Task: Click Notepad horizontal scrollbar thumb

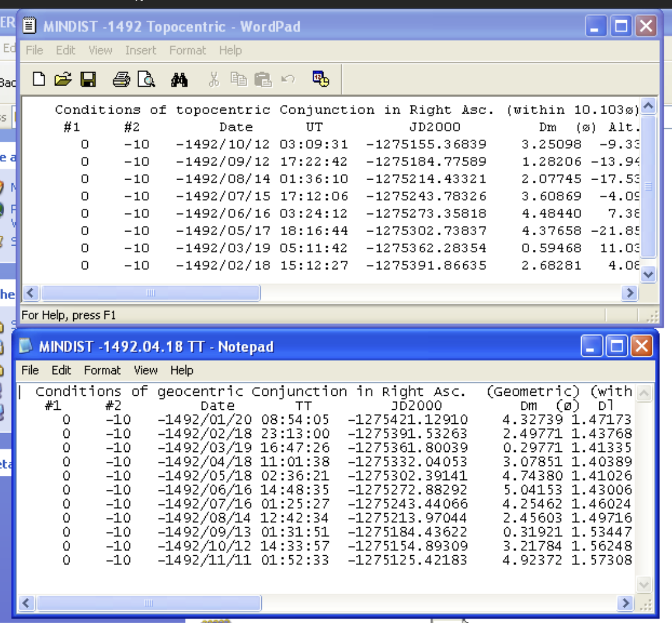Action: click(148, 603)
